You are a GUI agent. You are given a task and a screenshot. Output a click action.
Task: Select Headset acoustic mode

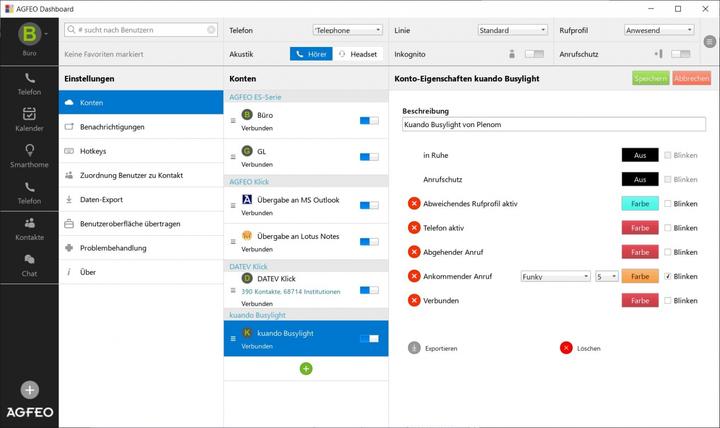[x=358, y=54]
